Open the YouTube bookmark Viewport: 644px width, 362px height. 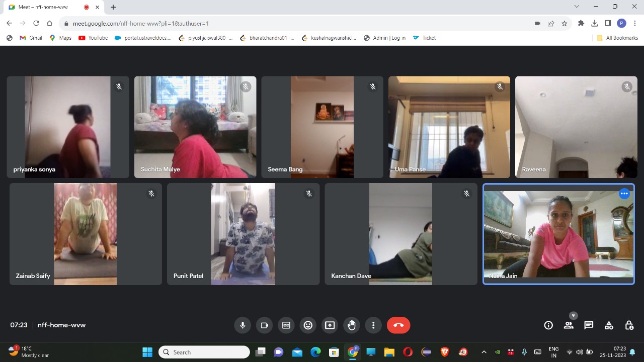(93, 38)
